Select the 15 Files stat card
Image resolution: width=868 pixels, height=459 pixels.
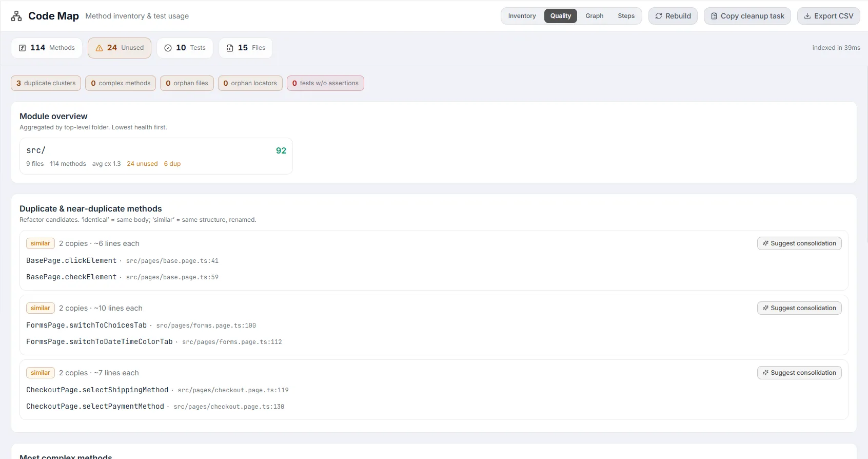(x=246, y=48)
